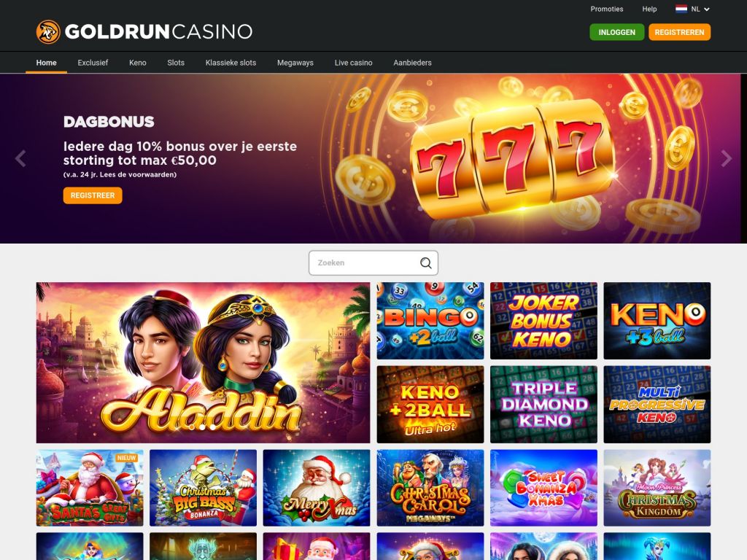Image resolution: width=747 pixels, height=560 pixels.
Task: Switch to Live casino tab
Action: click(x=354, y=63)
